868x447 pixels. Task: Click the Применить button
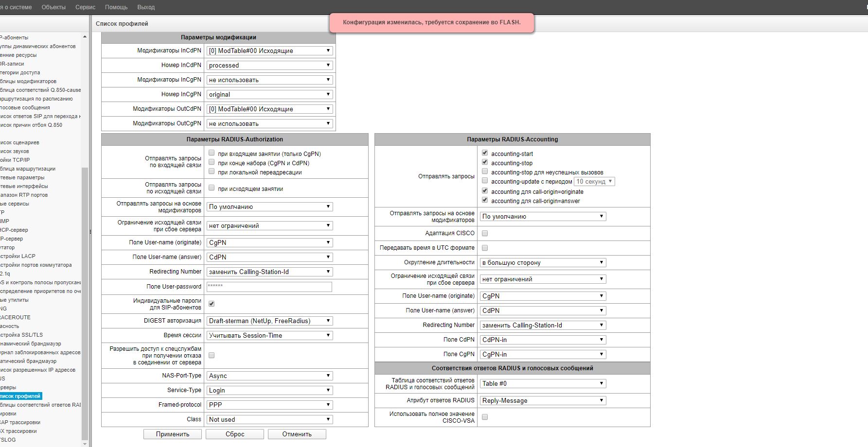173,434
